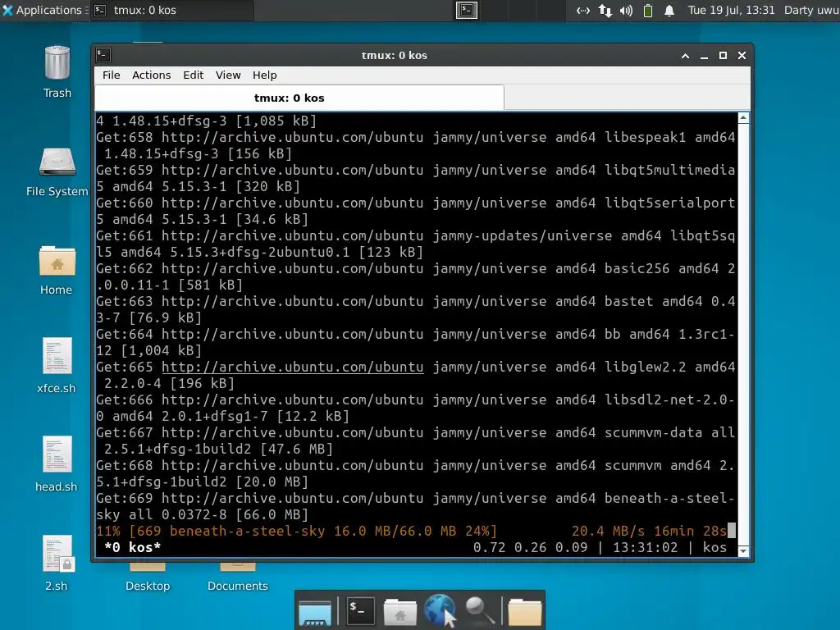The height and width of the screenshot is (630, 840).
Task: Click the 'Get:667' scummvm-data package line
Action: (x=416, y=441)
